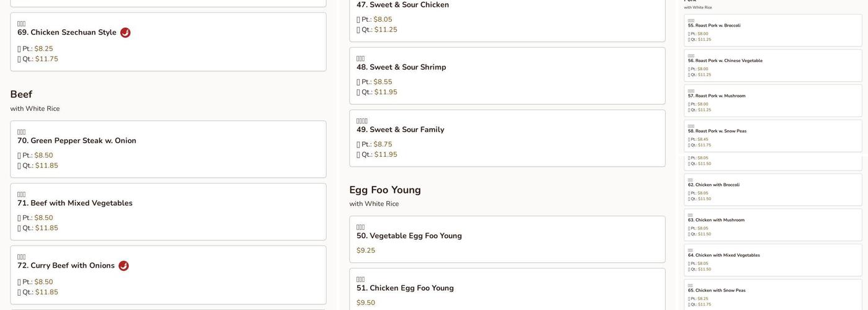Click the spicy icon next to Curry Beef with Onions
This screenshot has height=310, width=868.
pyautogui.click(x=123, y=266)
